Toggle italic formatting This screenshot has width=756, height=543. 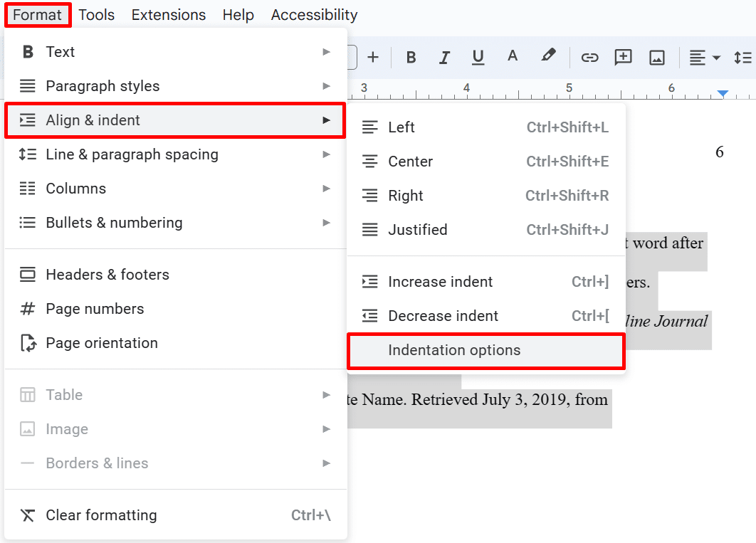[x=444, y=57]
